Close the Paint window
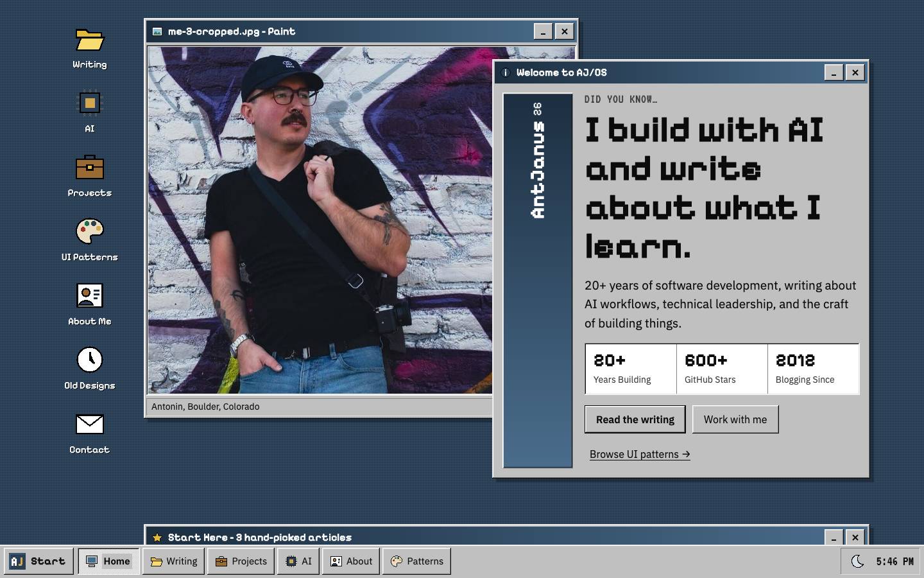Viewport: 924px width, 578px height. point(565,31)
